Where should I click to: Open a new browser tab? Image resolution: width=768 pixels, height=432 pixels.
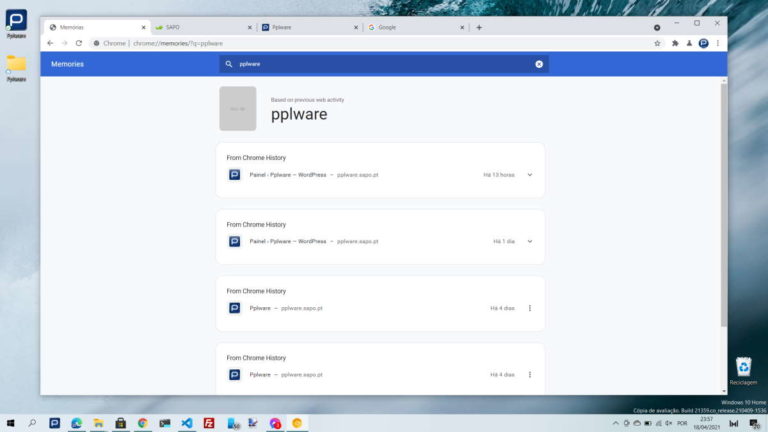click(479, 27)
